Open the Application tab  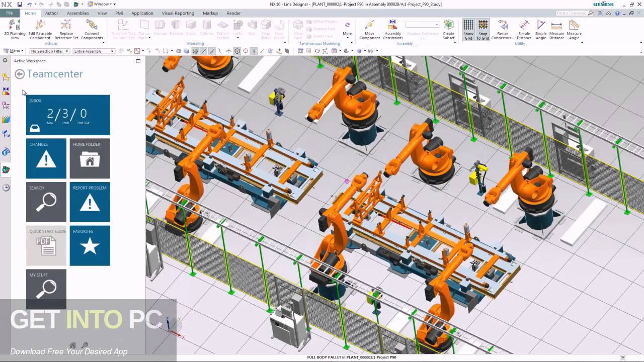tap(142, 13)
